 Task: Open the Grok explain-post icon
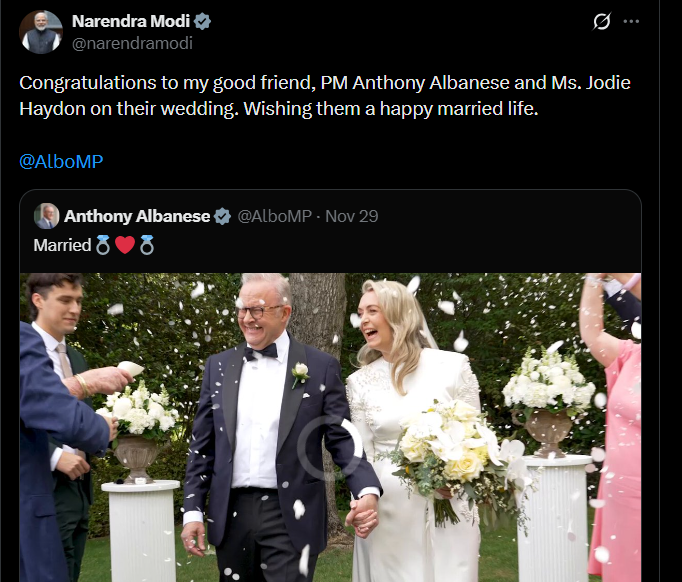[x=601, y=21]
